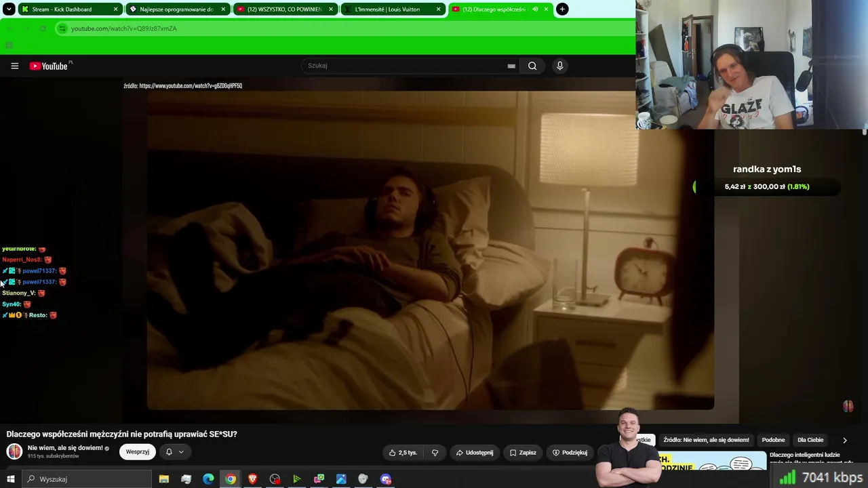Start voice search with the microphone icon
This screenshot has height=488, width=868.
pyautogui.click(x=559, y=66)
